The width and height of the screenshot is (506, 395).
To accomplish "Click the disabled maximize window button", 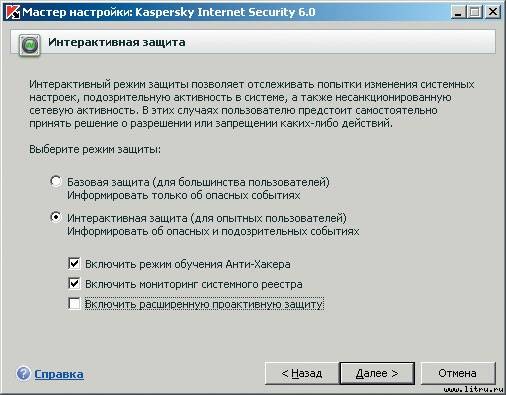I will pos(475,12).
